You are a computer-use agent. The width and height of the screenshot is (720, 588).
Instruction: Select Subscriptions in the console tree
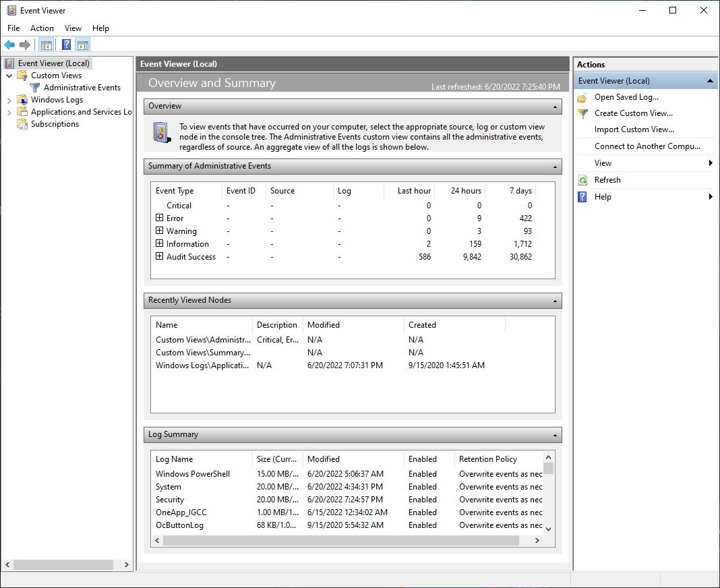55,124
